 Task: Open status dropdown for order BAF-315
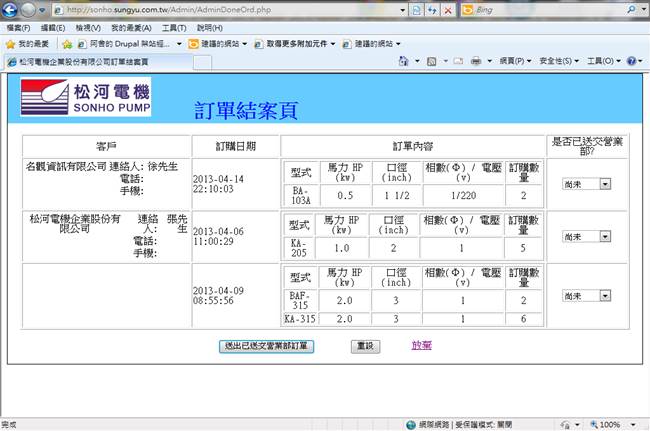tap(605, 295)
